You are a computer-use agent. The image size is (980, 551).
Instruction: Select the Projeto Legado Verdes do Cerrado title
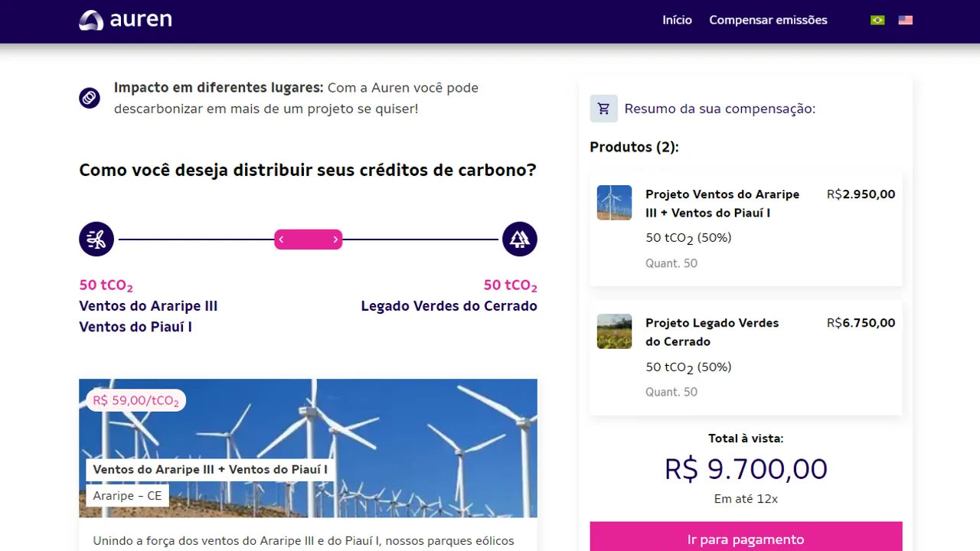(712, 332)
